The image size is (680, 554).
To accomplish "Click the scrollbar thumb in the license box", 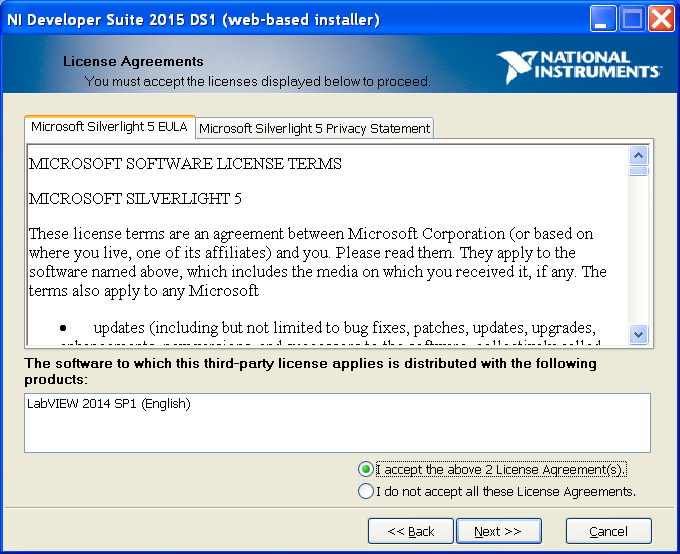I will tap(639, 171).
